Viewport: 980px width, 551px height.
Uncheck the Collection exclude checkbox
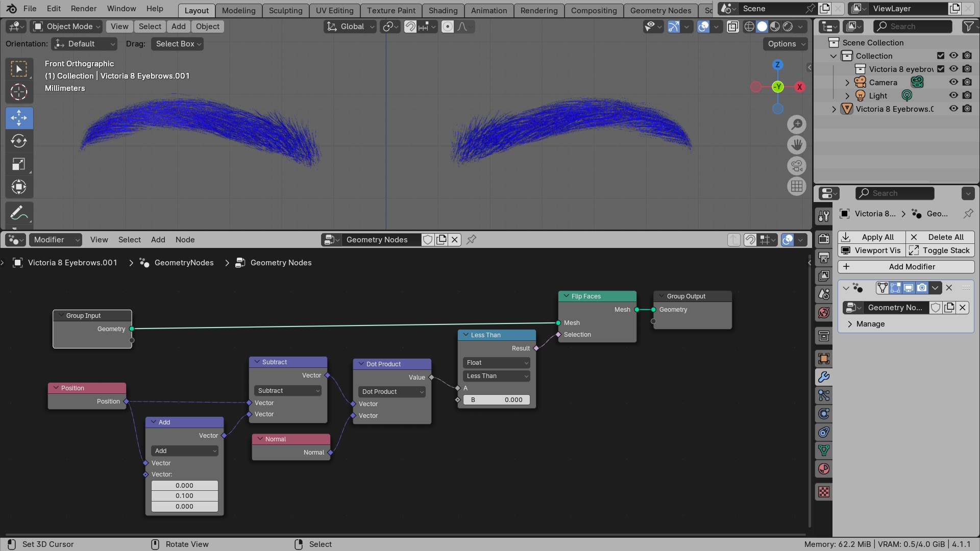coord(941,56)
